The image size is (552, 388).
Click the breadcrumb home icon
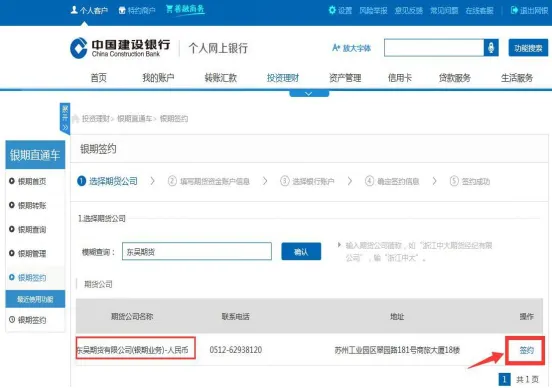point(75,119)
